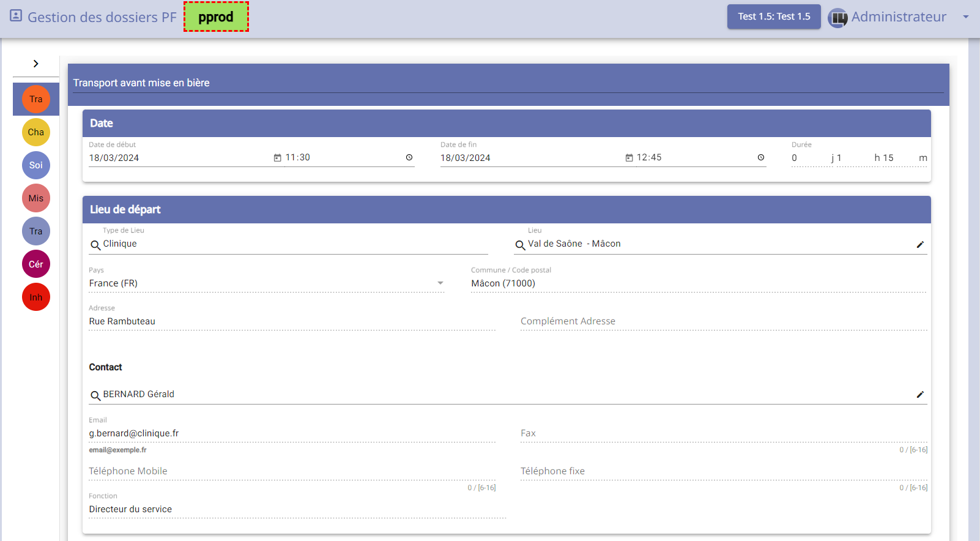Open the blue Soi step circle

36,165
